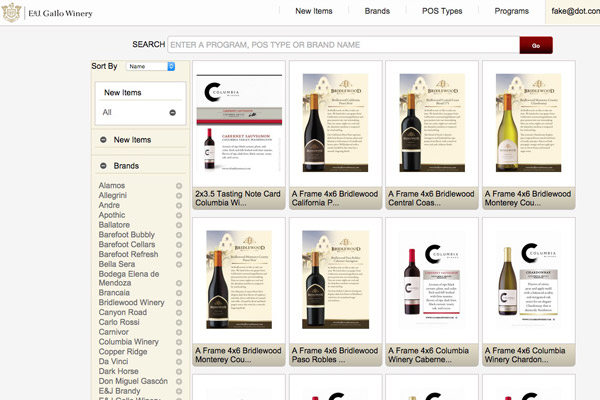Viewport: 600px width, 400px height.
Task: Open the Brands menu in header
Action: point(377,11)
